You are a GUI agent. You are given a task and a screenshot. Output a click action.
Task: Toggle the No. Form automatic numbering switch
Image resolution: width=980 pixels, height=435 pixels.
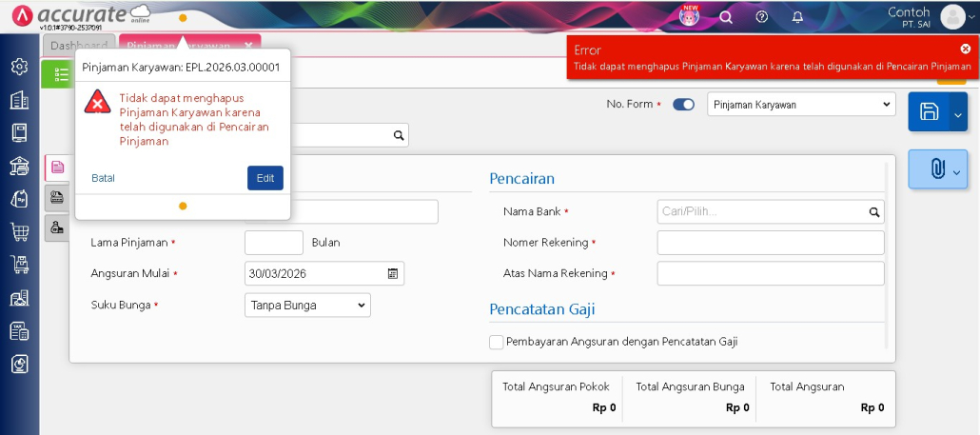[683, 105]
